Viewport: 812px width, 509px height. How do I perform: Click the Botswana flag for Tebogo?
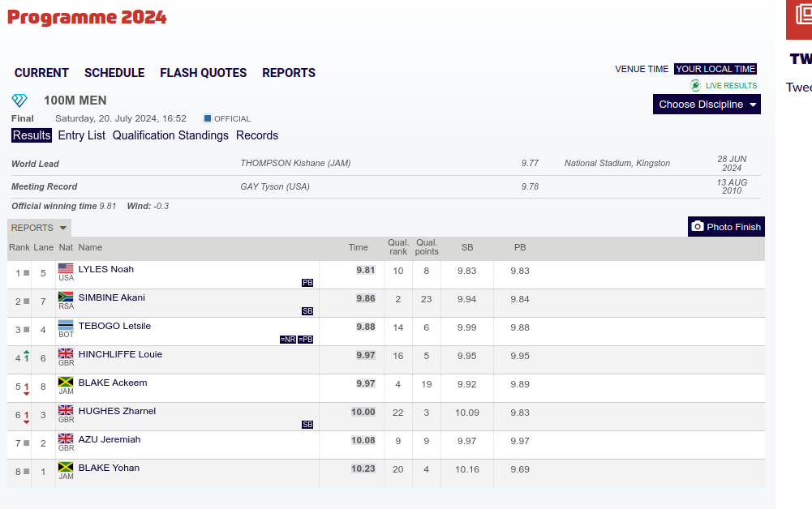[66, 325]
